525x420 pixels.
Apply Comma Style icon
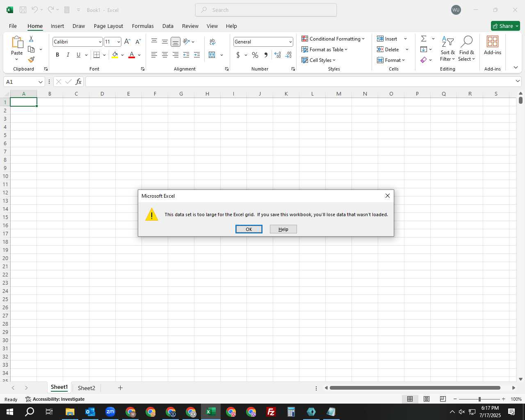click(266, 55)
